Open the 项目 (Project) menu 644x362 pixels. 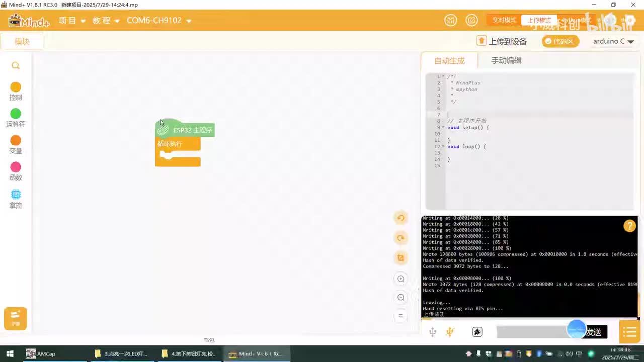pos(72,21)
